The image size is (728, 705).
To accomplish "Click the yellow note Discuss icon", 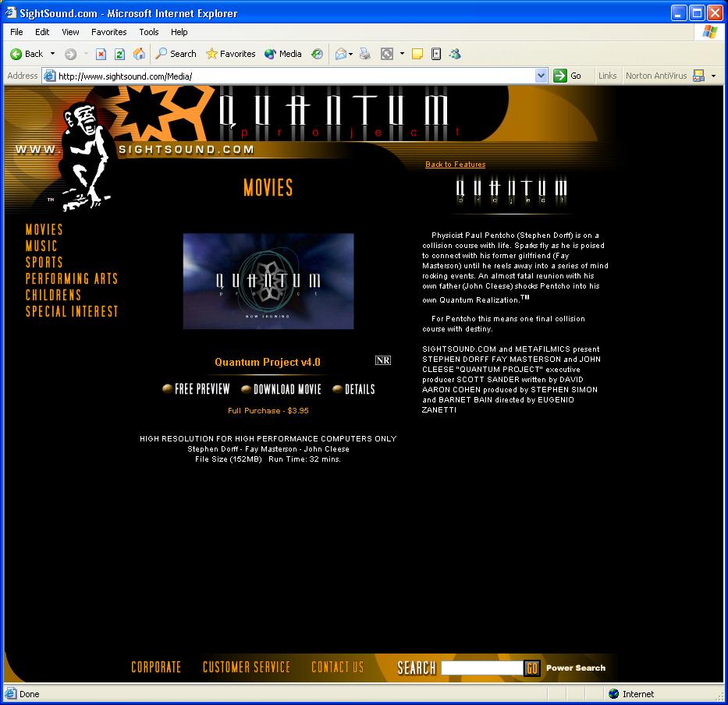I will (417, 54).
